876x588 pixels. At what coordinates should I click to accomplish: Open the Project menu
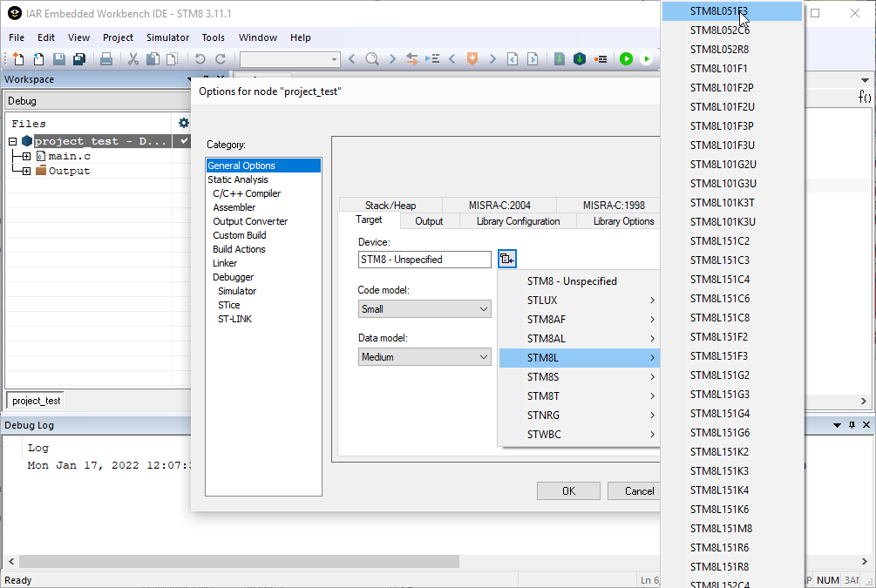118,37
